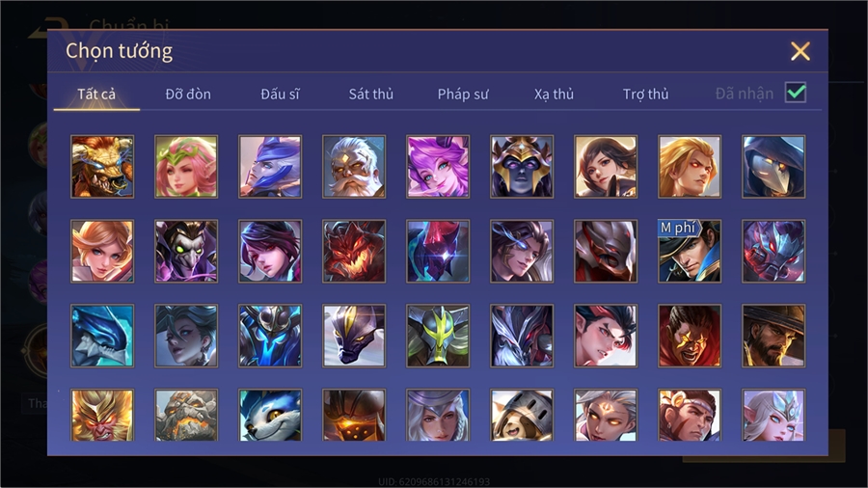Close the Chọn tướng dialog
Image resolution: width=868 pixels, height=488 pixels.
[800, 51]
